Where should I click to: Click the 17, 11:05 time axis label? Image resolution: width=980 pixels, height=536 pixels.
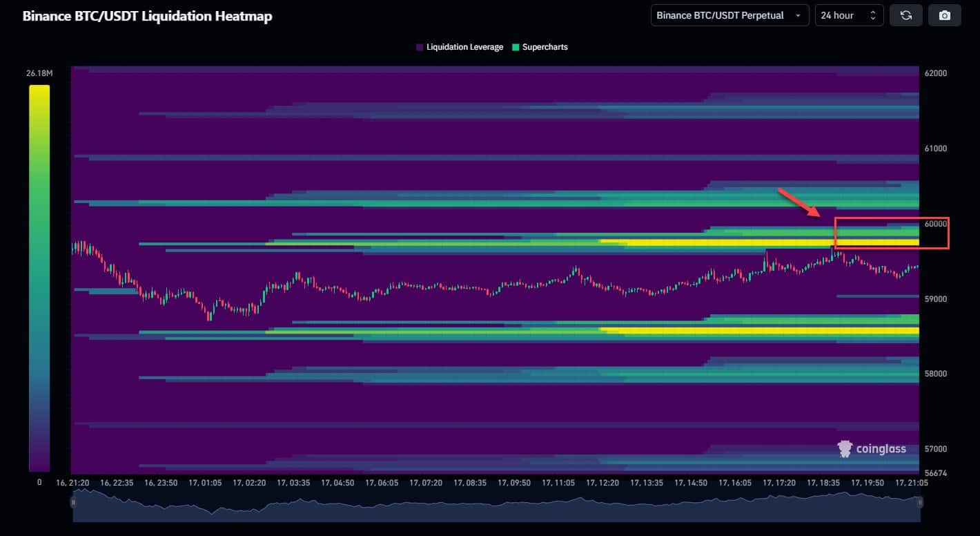[558, 483]
